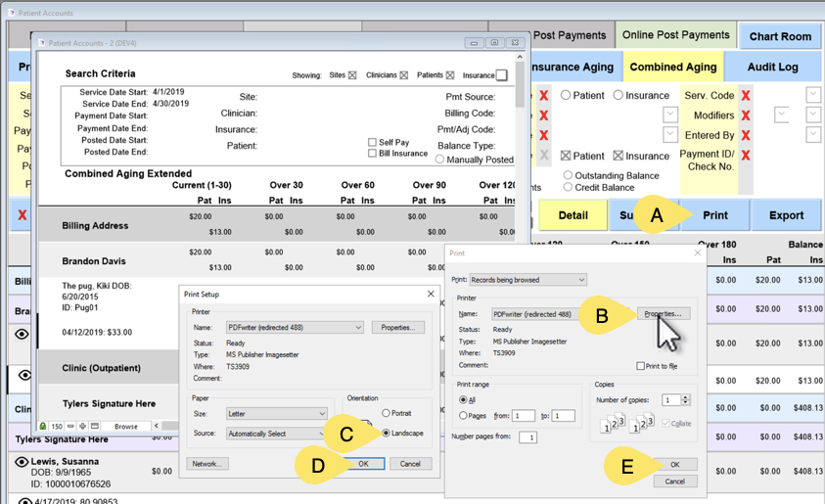Click the Pages 'from' input field

coord(523,416)
